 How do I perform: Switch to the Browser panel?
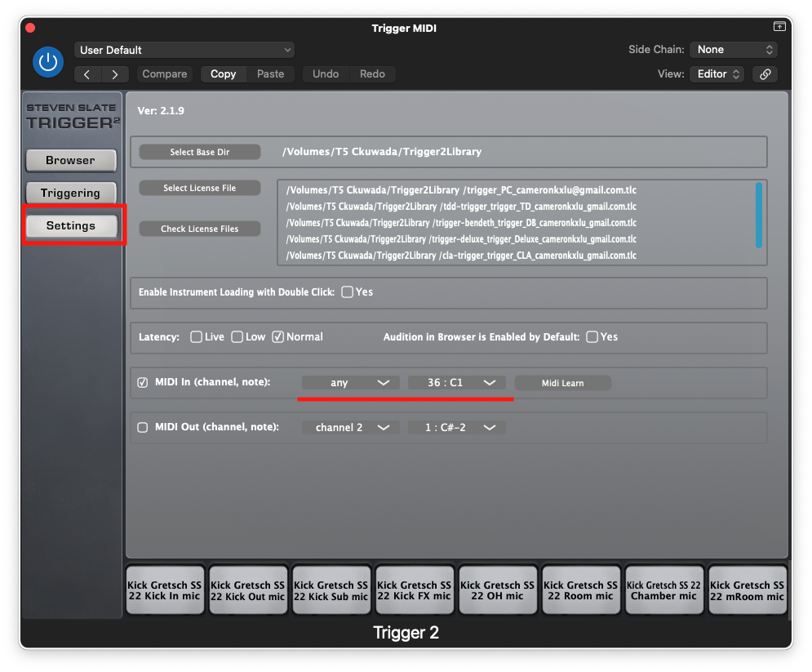point(71,160)
